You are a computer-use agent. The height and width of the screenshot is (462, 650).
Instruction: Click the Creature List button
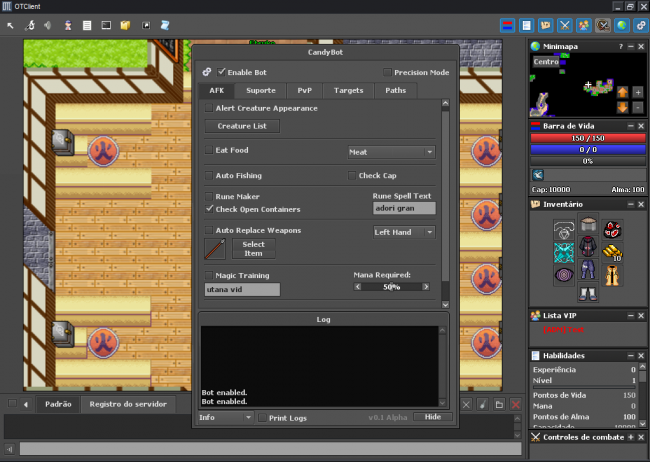coord(242,126)
